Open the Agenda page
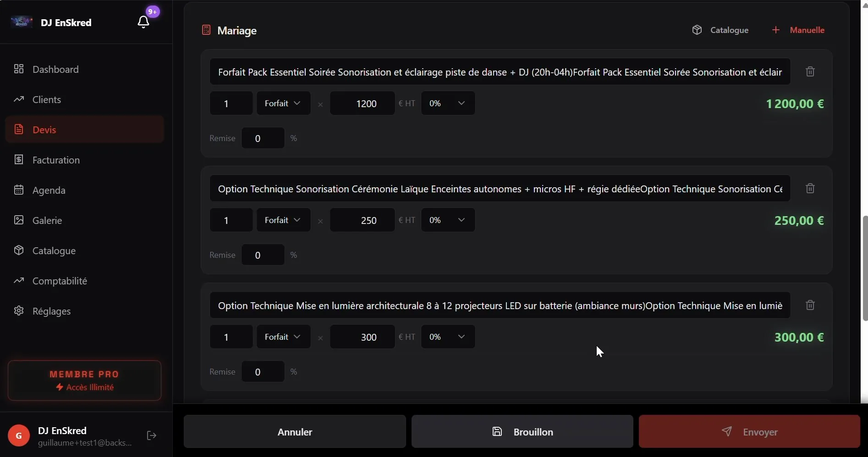The image size is (868, 457). coord(85,190)
